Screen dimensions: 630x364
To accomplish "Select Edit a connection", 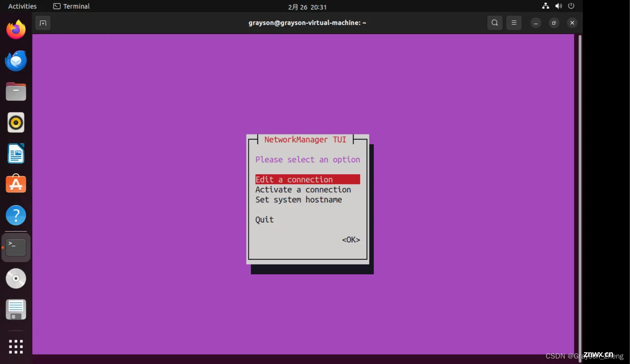I will click(x=308, y=179).
